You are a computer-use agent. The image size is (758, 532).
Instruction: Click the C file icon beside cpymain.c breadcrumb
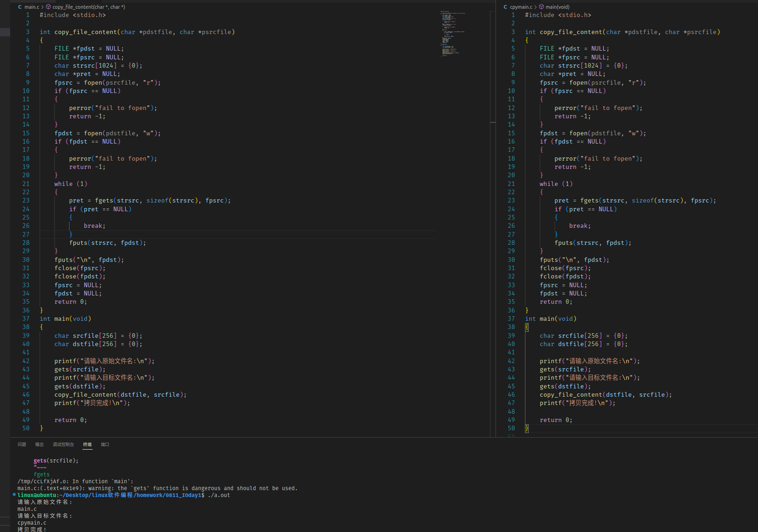click(x=505, y=7)
